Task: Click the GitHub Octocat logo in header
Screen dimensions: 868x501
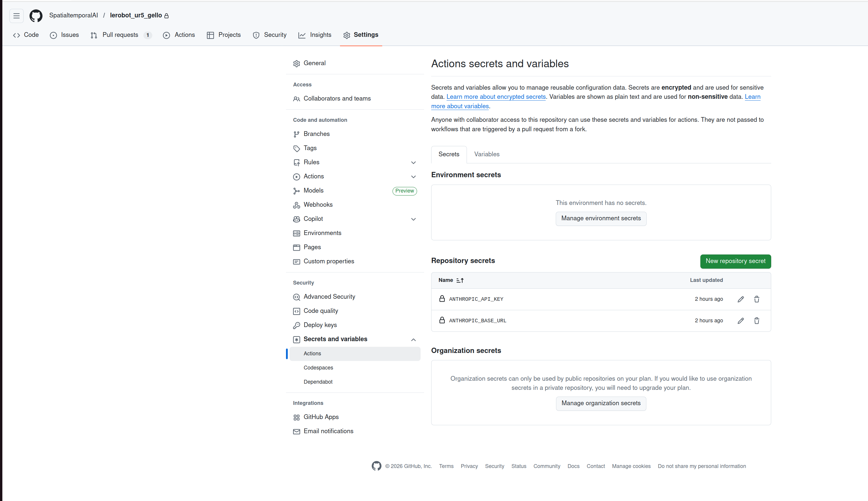Action: coord(36,16)
